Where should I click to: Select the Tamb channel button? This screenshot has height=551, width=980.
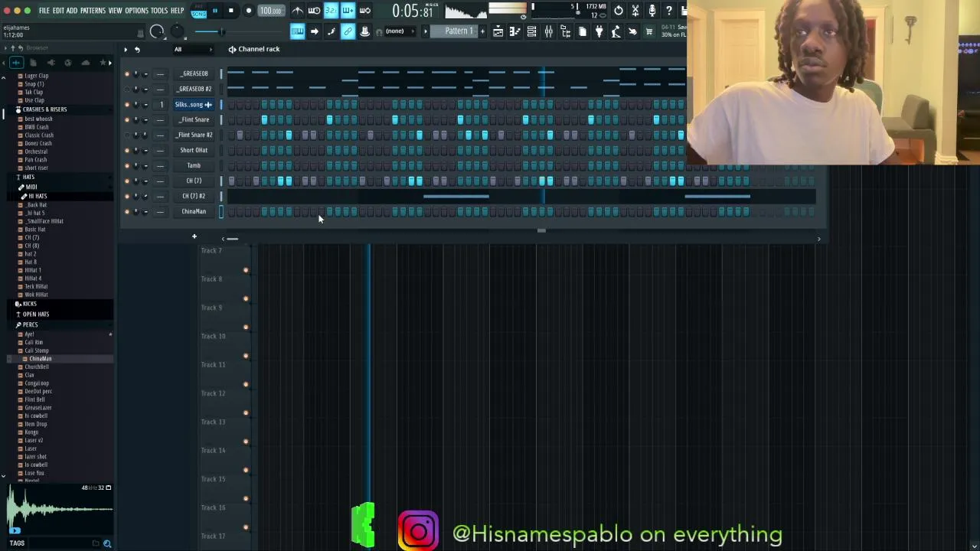tap(194, 165)
